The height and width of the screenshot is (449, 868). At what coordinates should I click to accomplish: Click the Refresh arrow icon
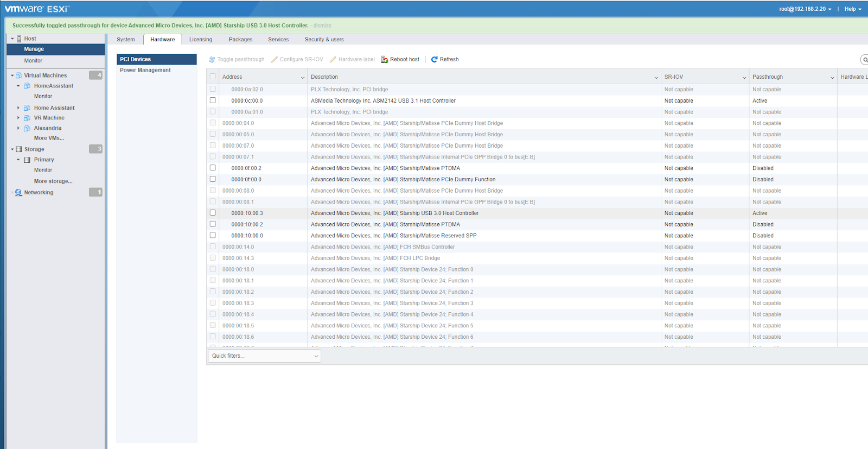click(x=435, y=59)
